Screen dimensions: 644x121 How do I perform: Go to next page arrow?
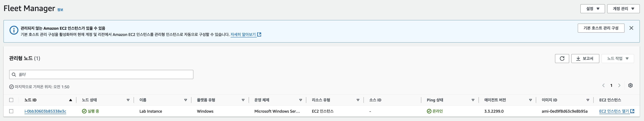619,85
